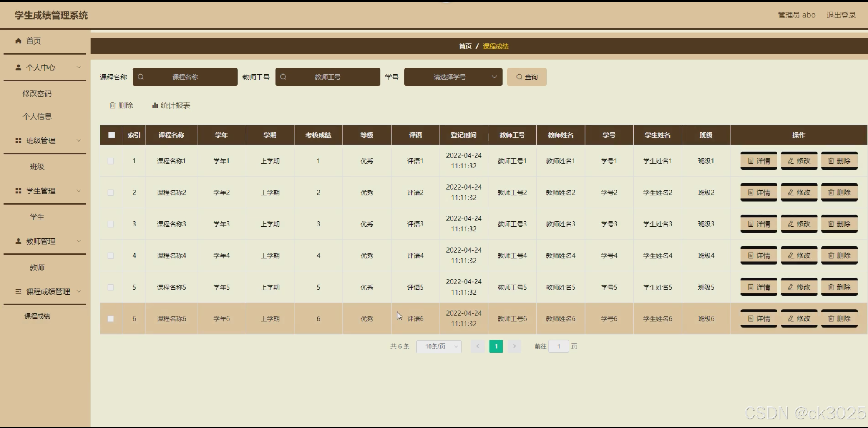Select 学生 menu item in sidebar
This screenshot has width=868, height=428.
[x=37, y=217]
